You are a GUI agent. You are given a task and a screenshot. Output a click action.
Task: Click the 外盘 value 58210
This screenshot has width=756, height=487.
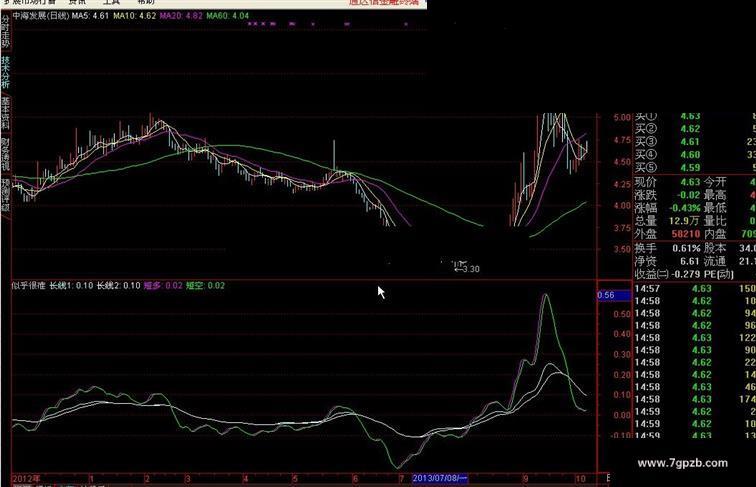click(686, 234)
